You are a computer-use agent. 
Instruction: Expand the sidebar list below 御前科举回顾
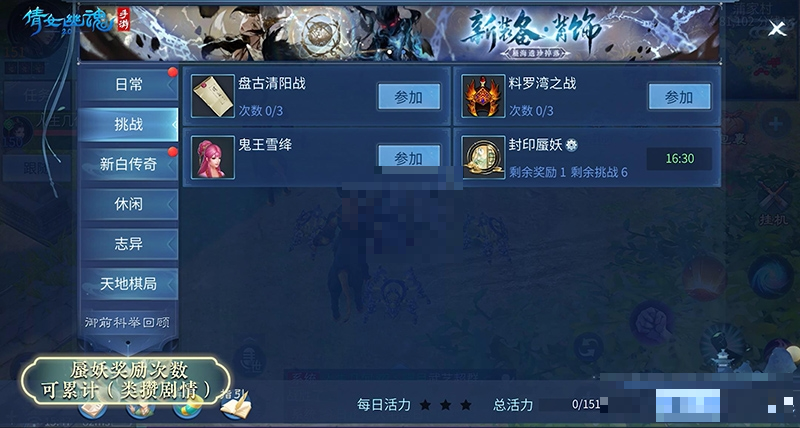pyautogui.click(x=128, y=343)
